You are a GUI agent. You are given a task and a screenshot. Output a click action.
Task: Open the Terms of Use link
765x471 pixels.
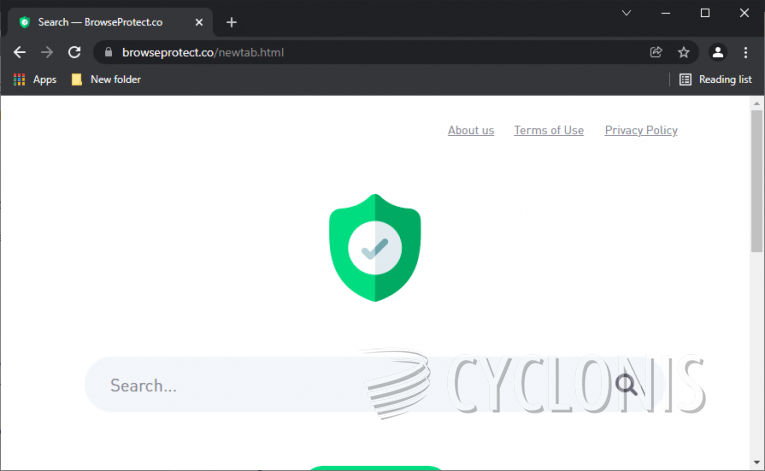tap(549, 130)
